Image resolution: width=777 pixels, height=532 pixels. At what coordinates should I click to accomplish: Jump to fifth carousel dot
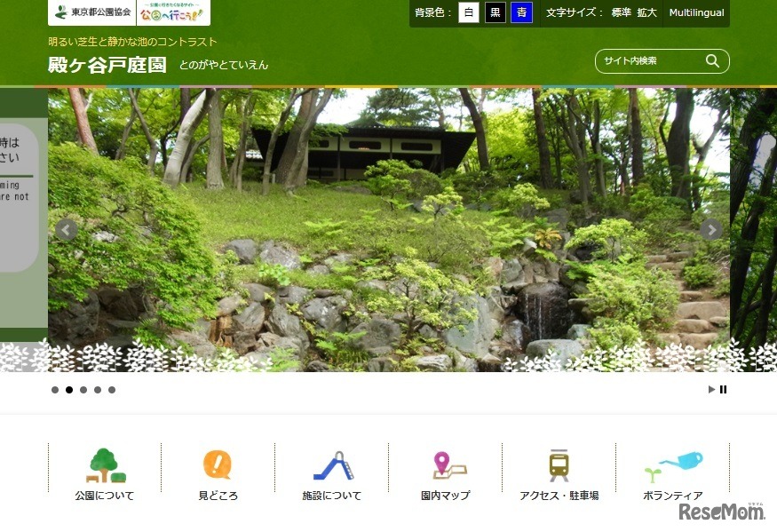point(112,390)
